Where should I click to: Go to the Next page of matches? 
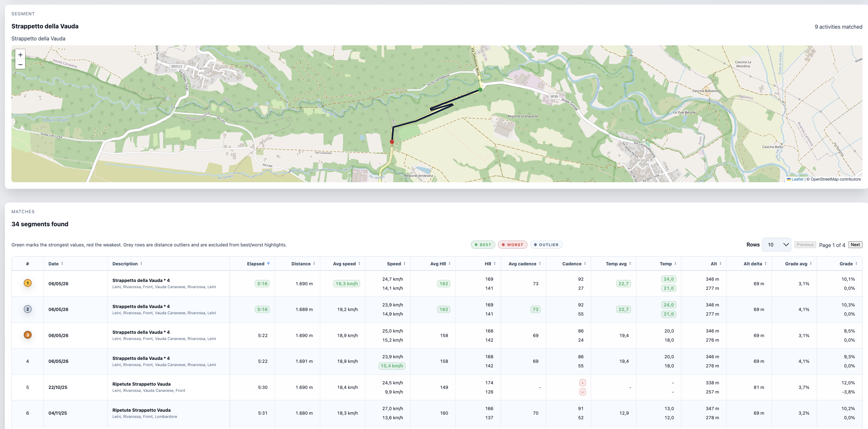tap(855, 245)
